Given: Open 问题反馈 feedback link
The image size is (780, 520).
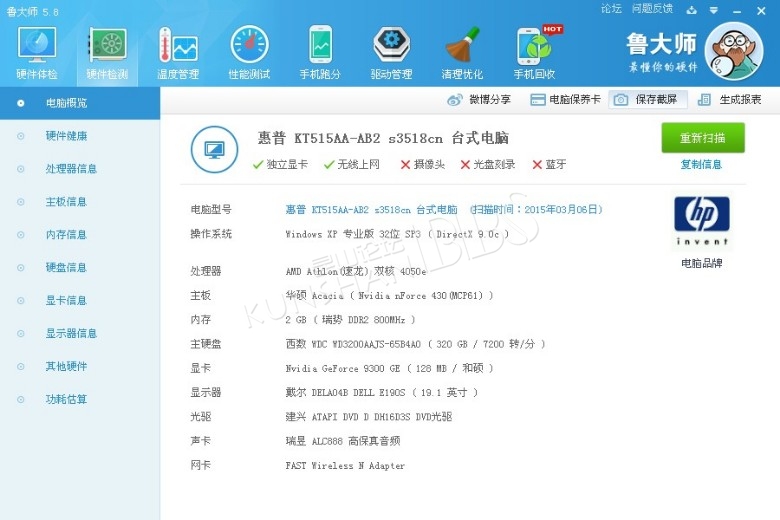Looking at the screenshot, I should click(x=652, y=8).
